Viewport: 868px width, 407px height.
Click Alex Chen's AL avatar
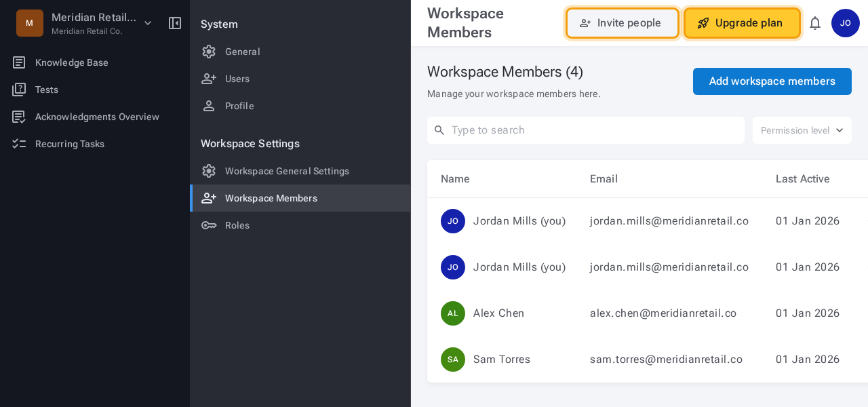coord(453,313)
